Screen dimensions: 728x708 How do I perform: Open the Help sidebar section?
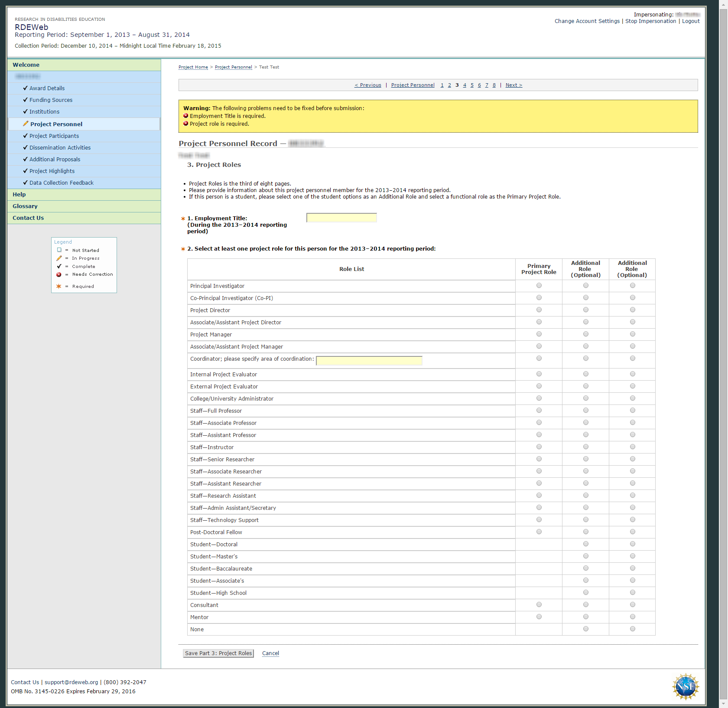(19, 195)
